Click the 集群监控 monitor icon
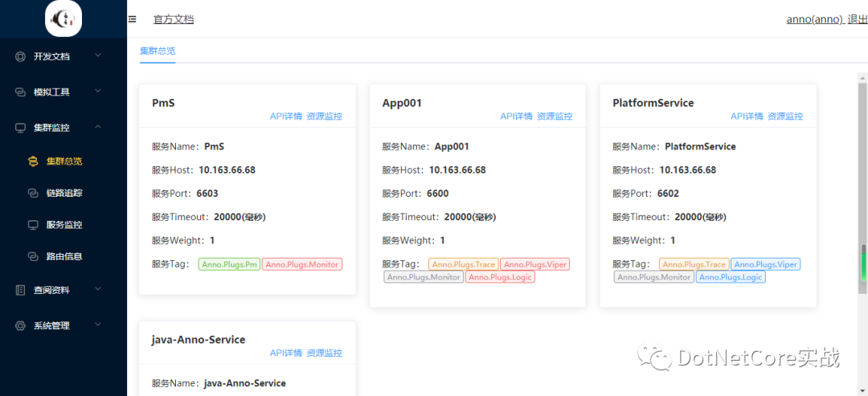This screenshot has width=868, height=396. click(x=20, y=128)
